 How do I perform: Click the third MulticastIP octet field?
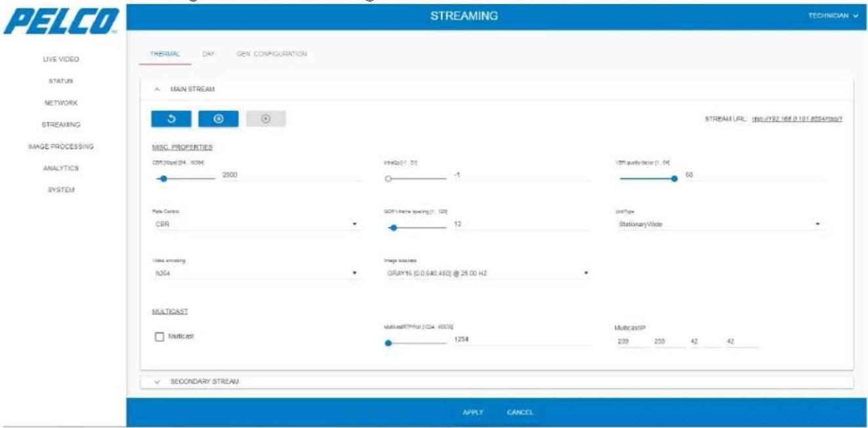pos(705,341)
